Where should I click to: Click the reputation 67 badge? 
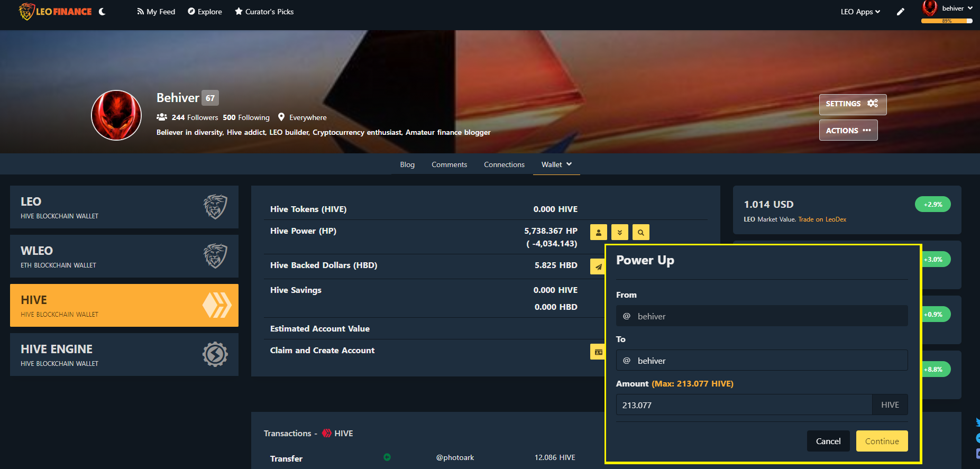coord(210,98)
